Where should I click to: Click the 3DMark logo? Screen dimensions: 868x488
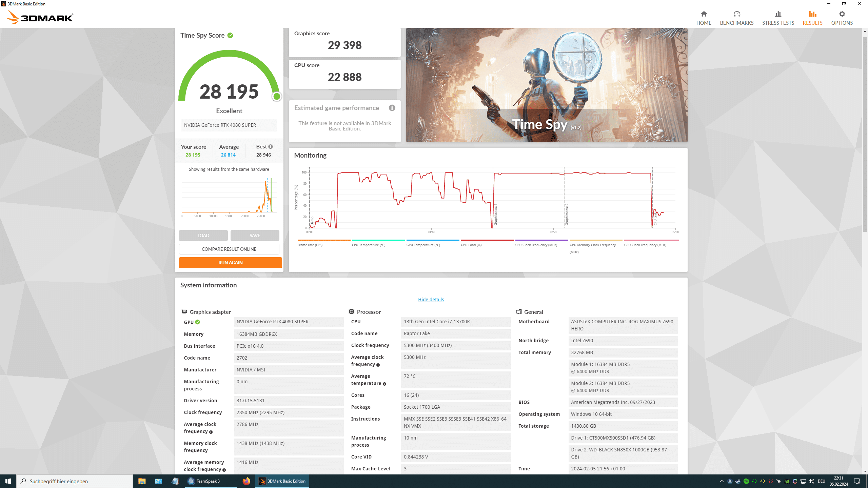coord(40,17)
